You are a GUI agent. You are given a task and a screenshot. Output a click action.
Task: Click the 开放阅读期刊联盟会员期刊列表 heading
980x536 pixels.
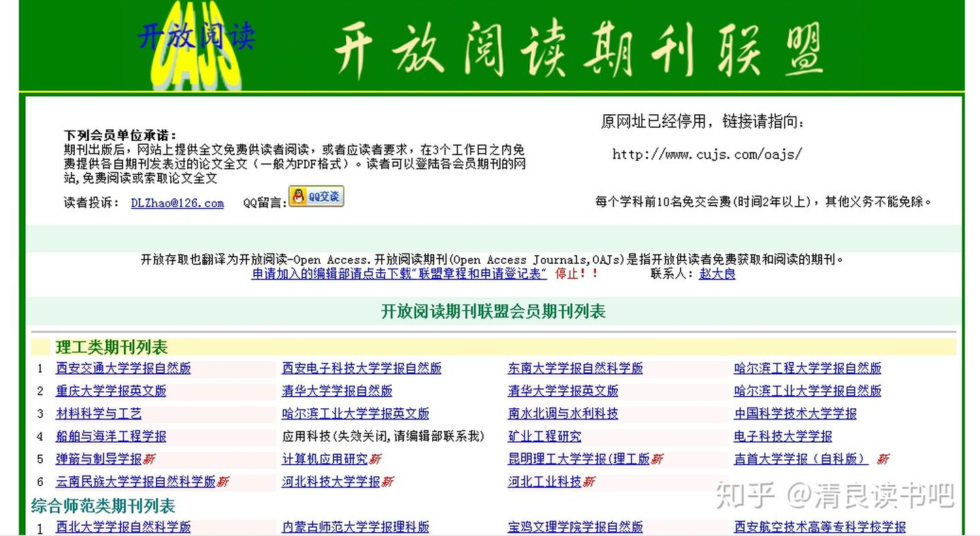[493, 312]
